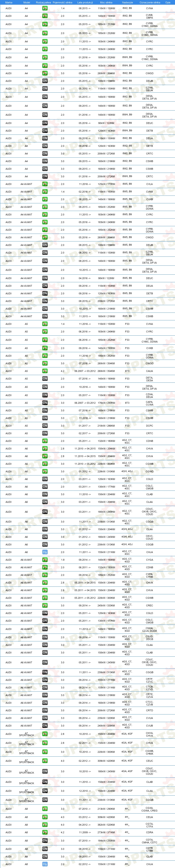Select the 273kW / 371KM power cell
The image size is (175, 868).
[106, 832]
